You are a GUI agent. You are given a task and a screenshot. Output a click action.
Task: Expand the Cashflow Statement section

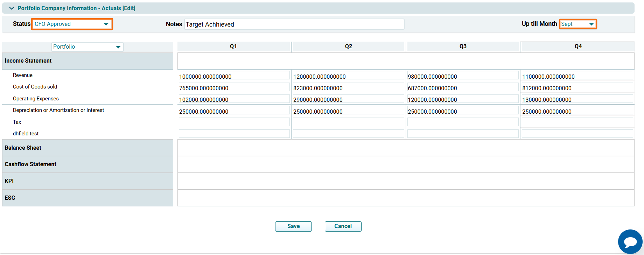tap(30, 164)
